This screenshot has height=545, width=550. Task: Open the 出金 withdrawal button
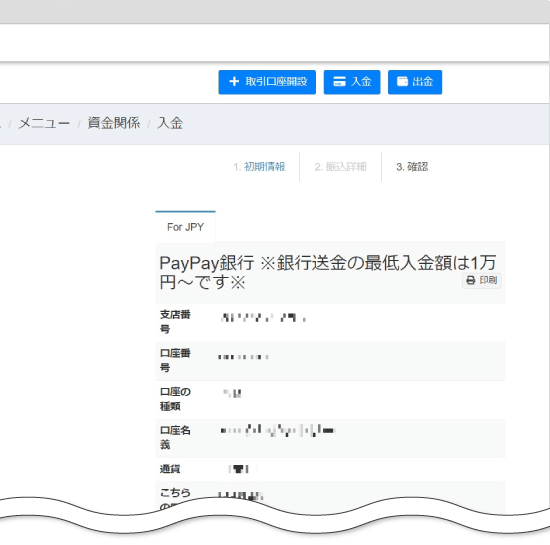point(415,82)
